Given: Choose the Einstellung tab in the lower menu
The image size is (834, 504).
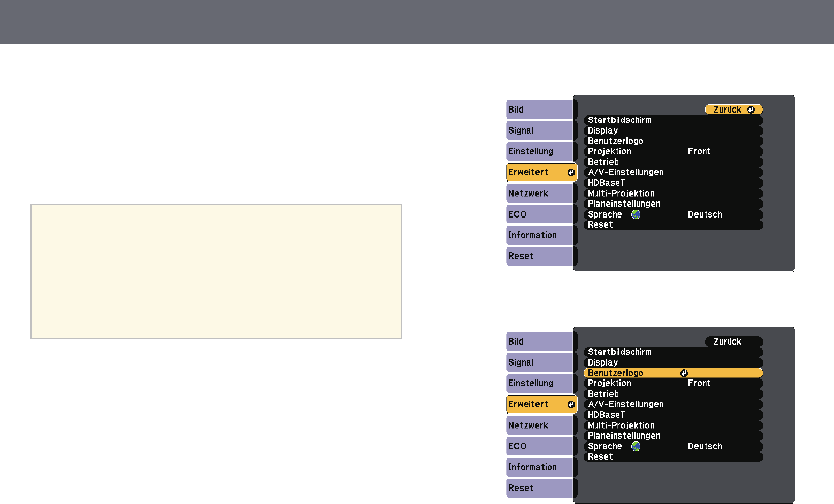Looking at the screenshot, I should click(x=539, y=383).
